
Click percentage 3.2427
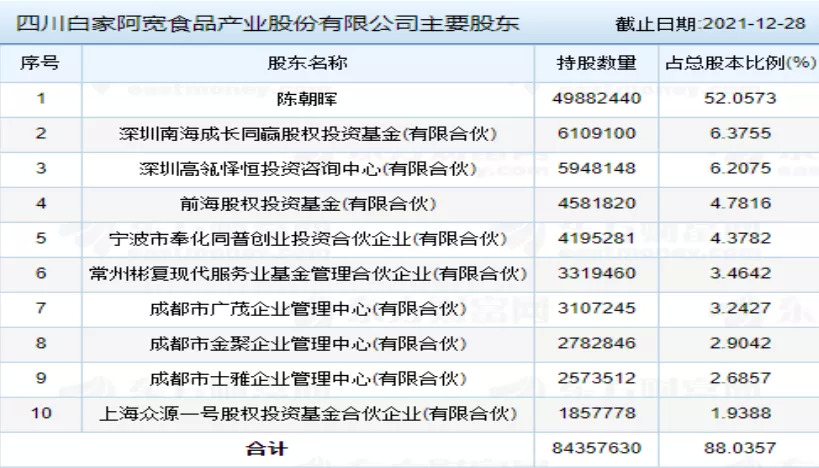click(x=740, y=308)
